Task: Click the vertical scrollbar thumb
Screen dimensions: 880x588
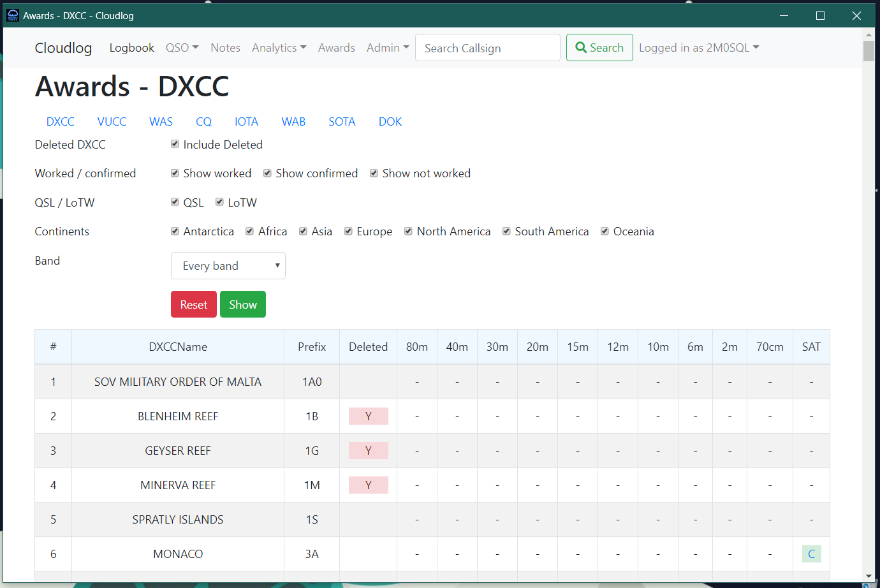Action: point(869,51)
